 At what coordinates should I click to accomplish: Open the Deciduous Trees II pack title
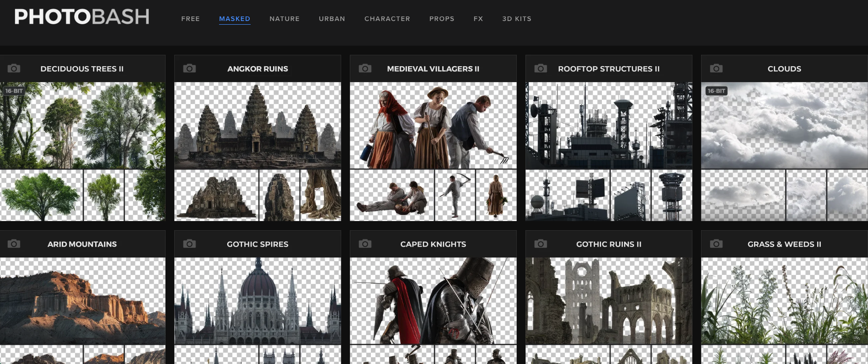point(82,69)
